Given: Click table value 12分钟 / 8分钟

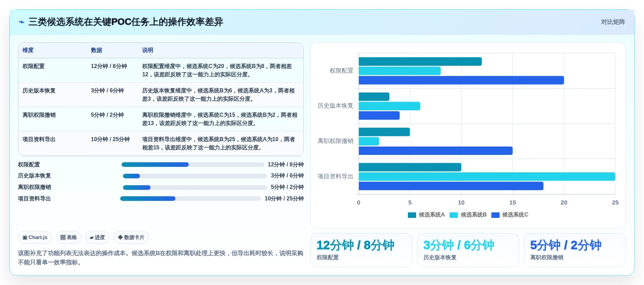Looking at the screenshot, I should point(109,66).
